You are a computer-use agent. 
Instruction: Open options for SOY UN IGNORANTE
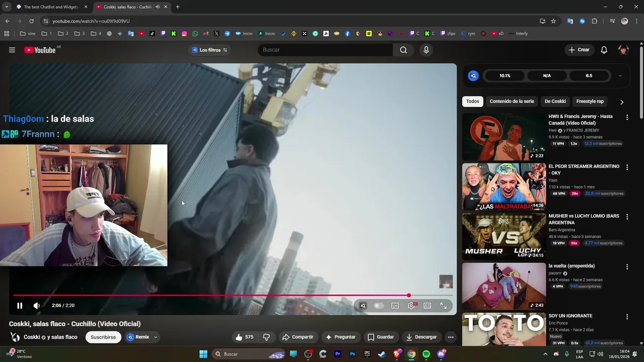(x=627, y=317)
